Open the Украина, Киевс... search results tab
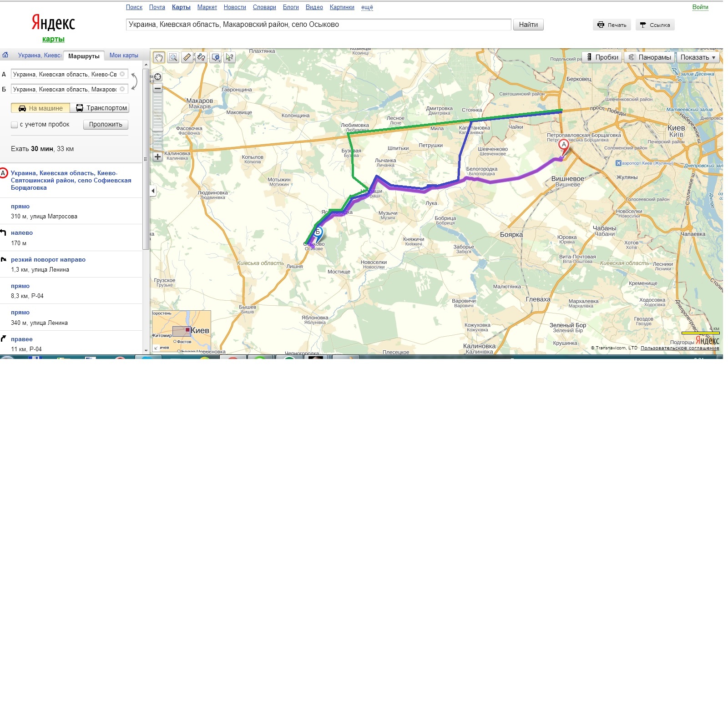Screen dimensions: 728x722 [x=40, y=56]
